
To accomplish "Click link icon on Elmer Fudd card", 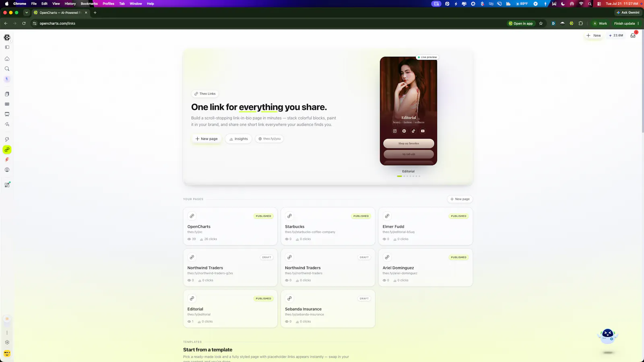I will (387, 216).
